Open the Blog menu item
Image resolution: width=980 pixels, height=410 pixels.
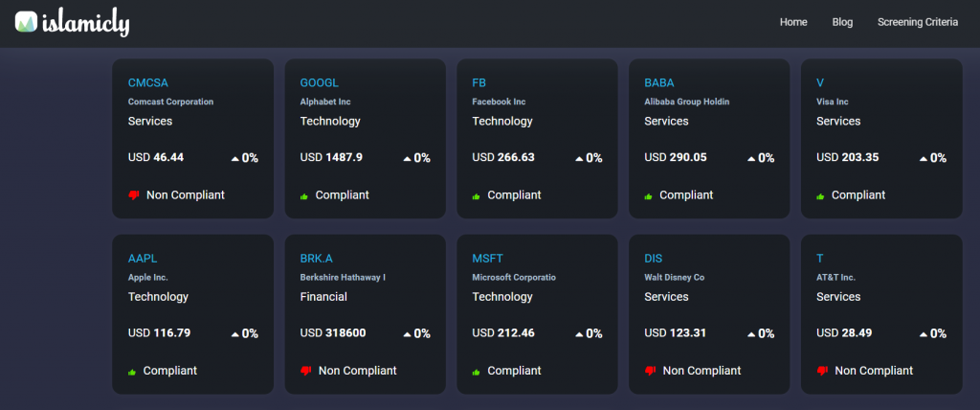tap(842, 22)
